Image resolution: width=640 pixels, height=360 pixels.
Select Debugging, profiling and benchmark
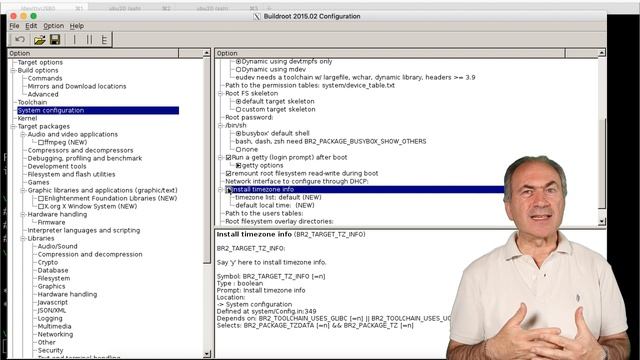(x=85, y=158)
